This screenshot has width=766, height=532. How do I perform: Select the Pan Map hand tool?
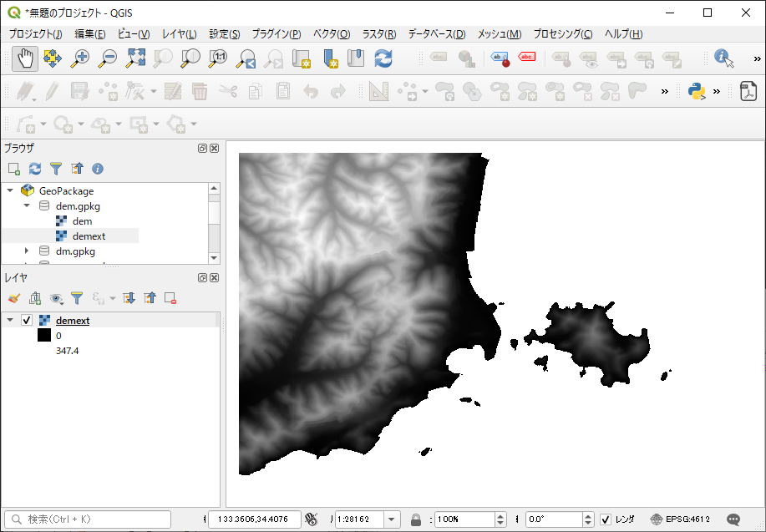click(x=25, y=58)
